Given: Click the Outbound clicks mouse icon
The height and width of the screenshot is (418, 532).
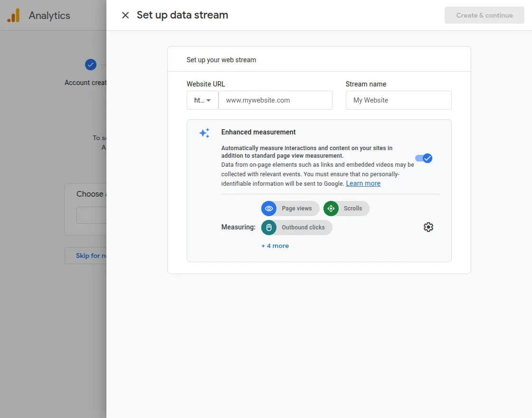Looking at the screenshot, I should [x=269, y=228].
